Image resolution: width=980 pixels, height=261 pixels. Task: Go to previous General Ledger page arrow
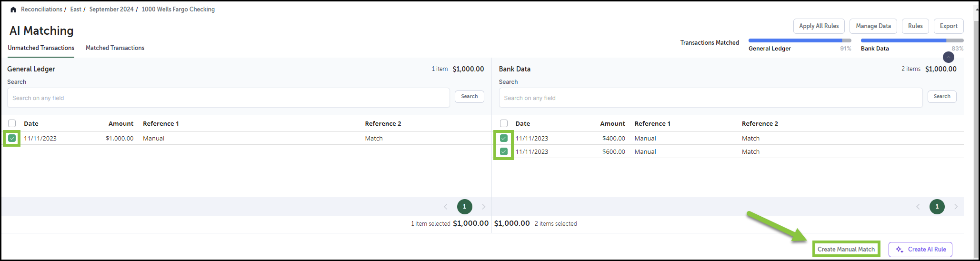(446, 207)
